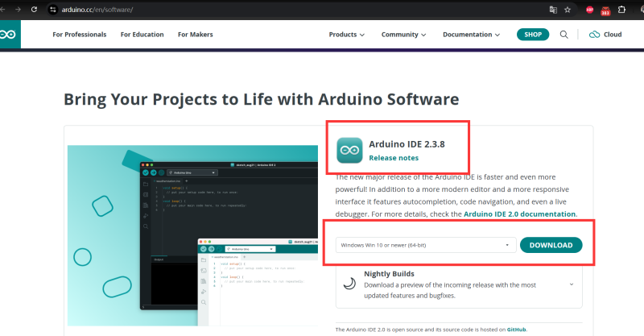Expand the Products dropdown
Image resolution: width=644 pixels, height=336 pixels.
347,35
